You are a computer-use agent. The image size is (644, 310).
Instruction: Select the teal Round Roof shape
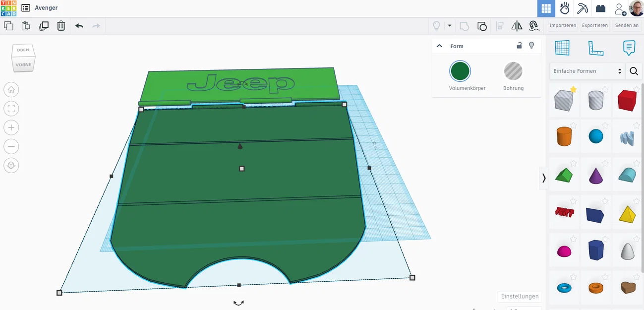[x=627, y=175]
